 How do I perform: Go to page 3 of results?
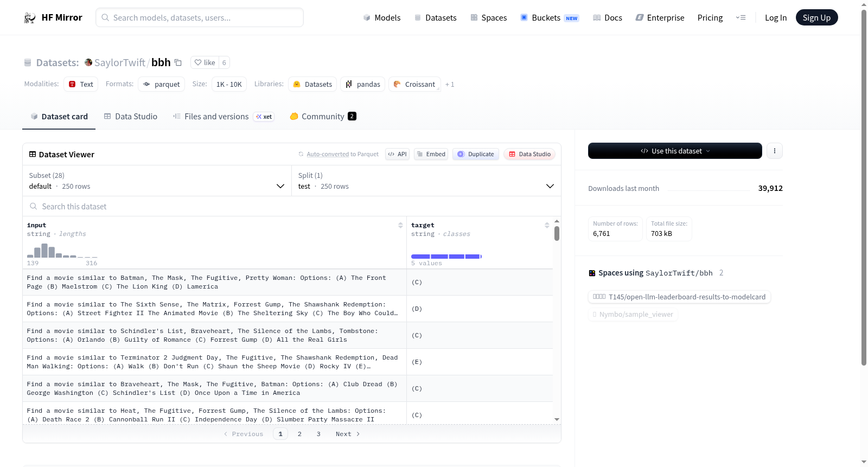pyautogui.click(x=318, y=434)
